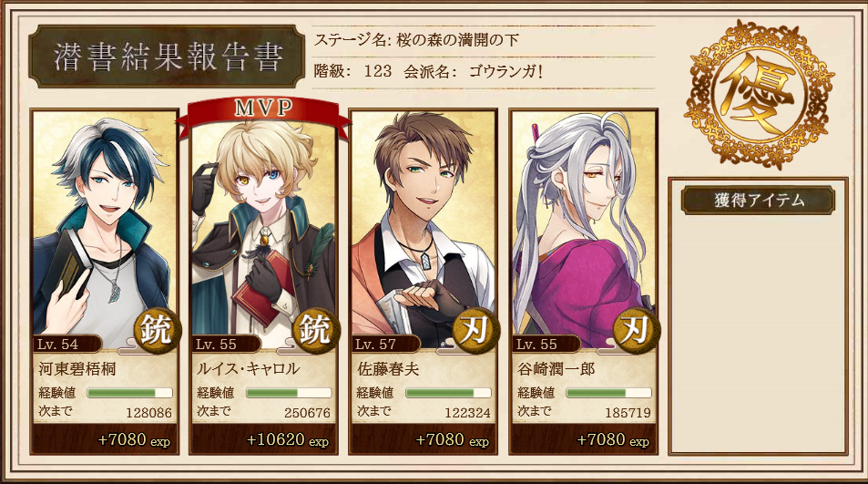Click the 銃 weapon badge on 河東碧梧桐's card
This screenshot has height=484, width=868.
coord(157,331)
